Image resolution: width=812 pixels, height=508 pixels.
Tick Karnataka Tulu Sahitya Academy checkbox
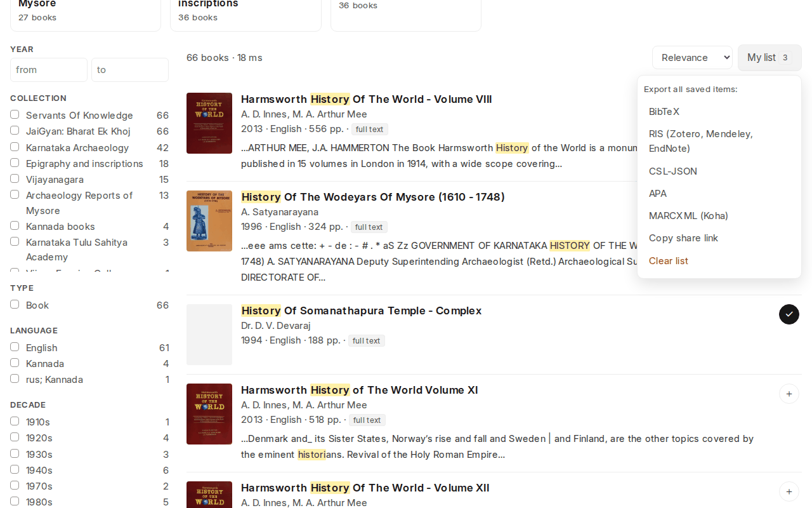point(15,241)
